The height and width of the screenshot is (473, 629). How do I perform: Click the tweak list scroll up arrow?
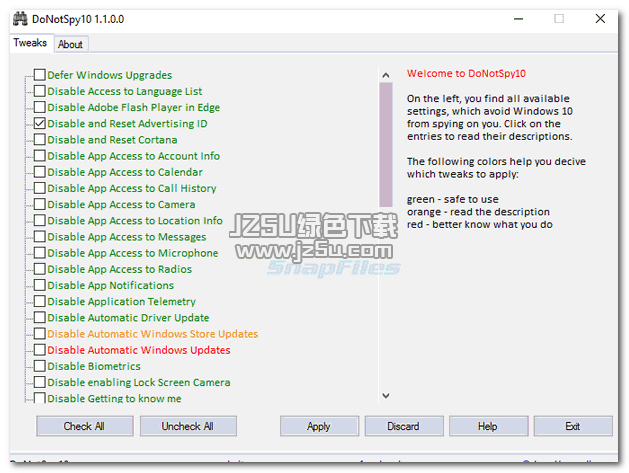click(x=386, y=75)
